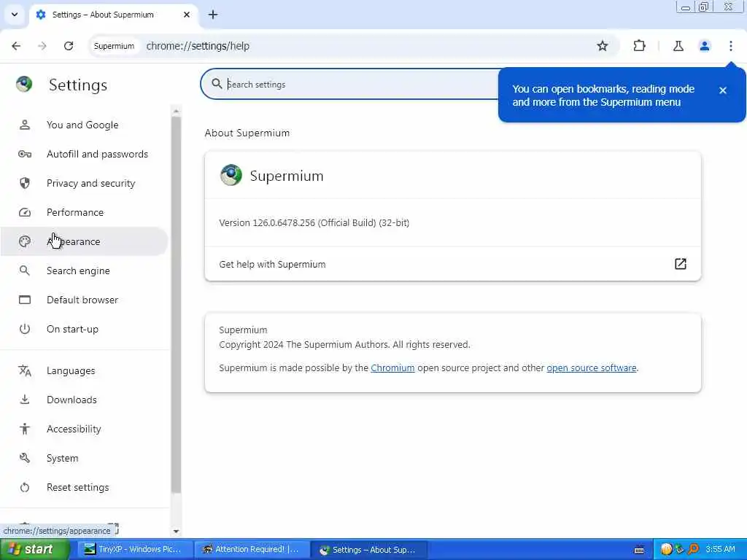Open Privacy and security settings

click(x=84, y=183)
